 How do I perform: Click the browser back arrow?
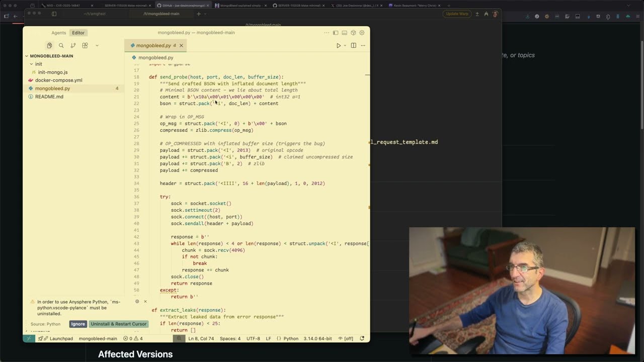pyautogui.click(x=16, y=16)
